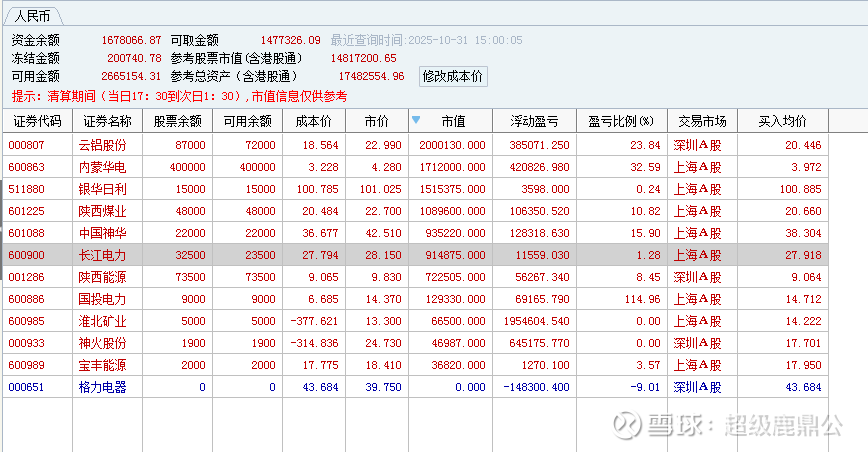Click the 修改成本价 button
Image resolution: width=868 pixels, height=452 pixels.
click(x=453, y=76)
